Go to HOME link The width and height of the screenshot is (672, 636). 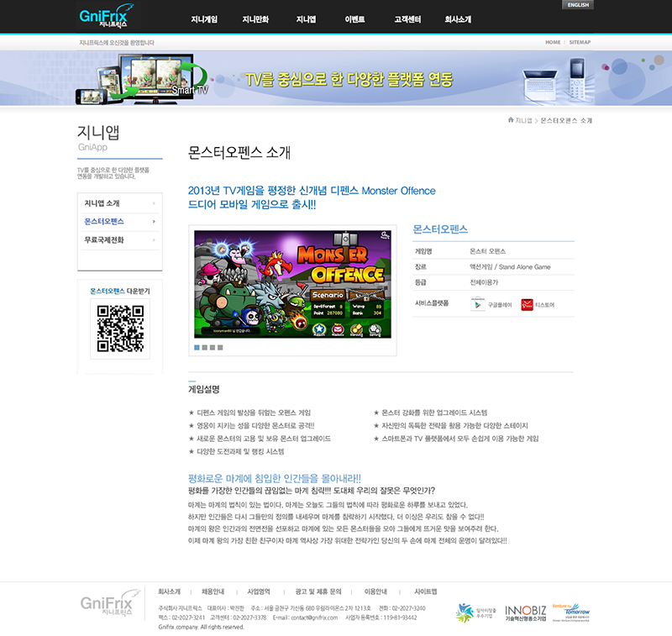(x=553, y=42)
